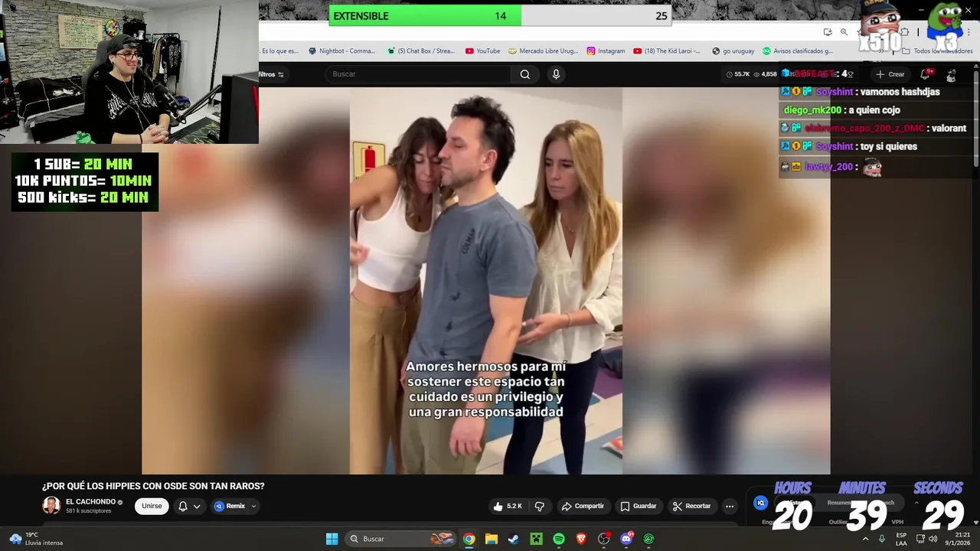Open Brave browser from taskbar
The image size is (980, 551).
click(x=581, y=539)
